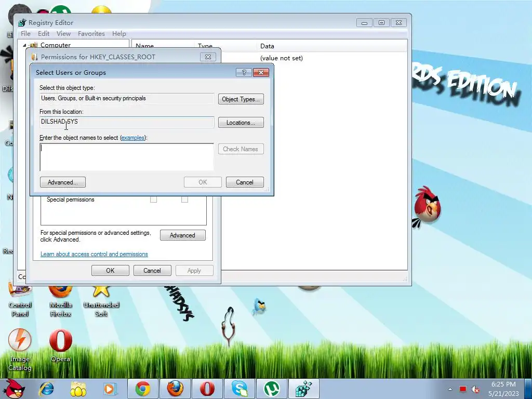532x399 pixels.
Task: Close the Select Users or Groups dialog
Action: coord(261,72)
